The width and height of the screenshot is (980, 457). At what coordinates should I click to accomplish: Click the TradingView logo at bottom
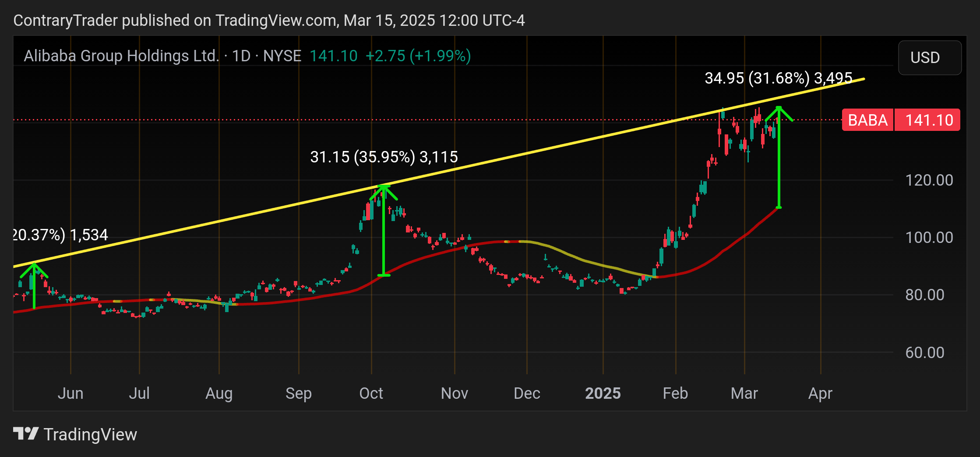[75, 434]
